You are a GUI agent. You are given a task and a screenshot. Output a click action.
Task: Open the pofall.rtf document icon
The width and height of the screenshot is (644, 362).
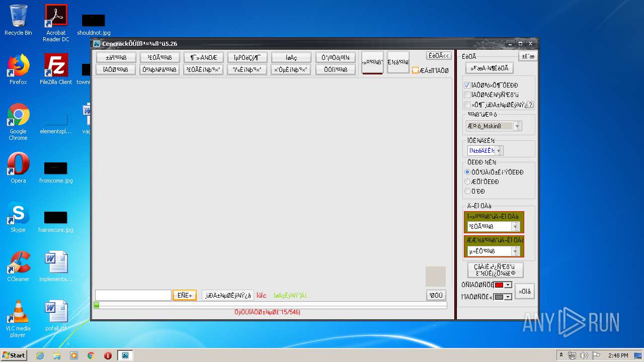pos(56,315)
